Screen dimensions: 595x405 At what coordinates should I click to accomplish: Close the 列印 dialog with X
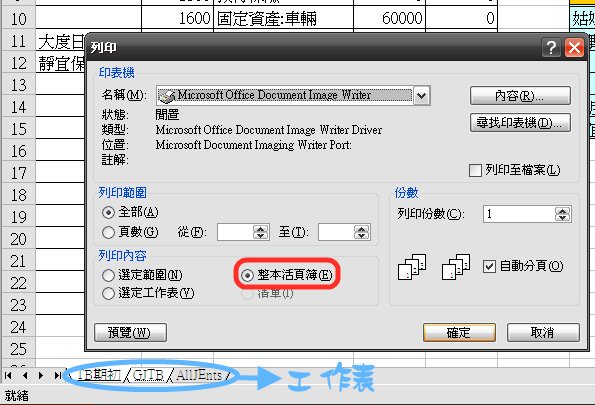(x=575, y=47)
